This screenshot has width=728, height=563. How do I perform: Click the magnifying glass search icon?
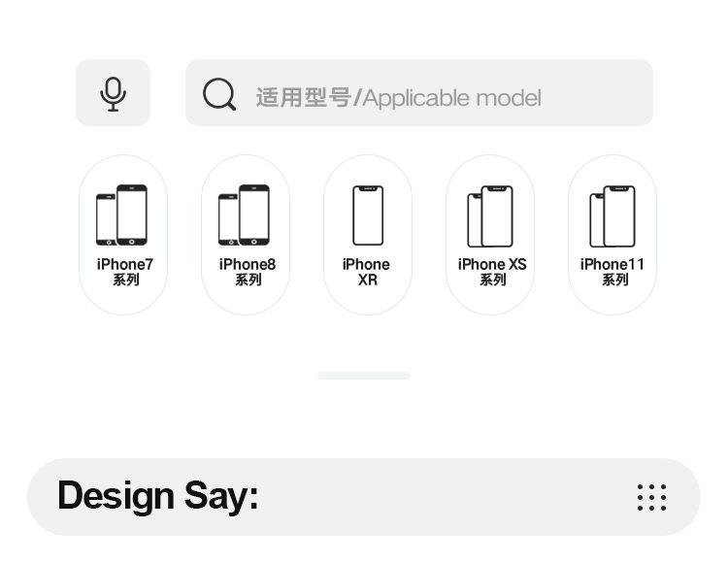click(x=219, y=95)
